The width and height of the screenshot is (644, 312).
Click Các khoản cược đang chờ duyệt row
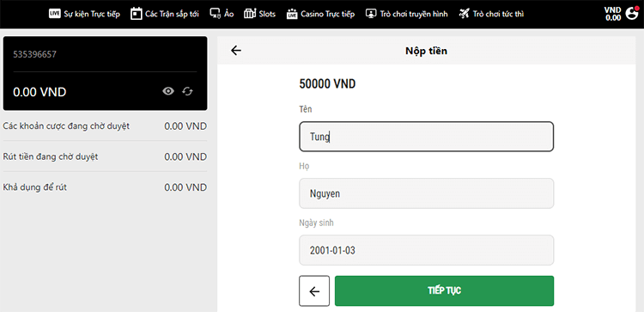click(x=105, y=126)
